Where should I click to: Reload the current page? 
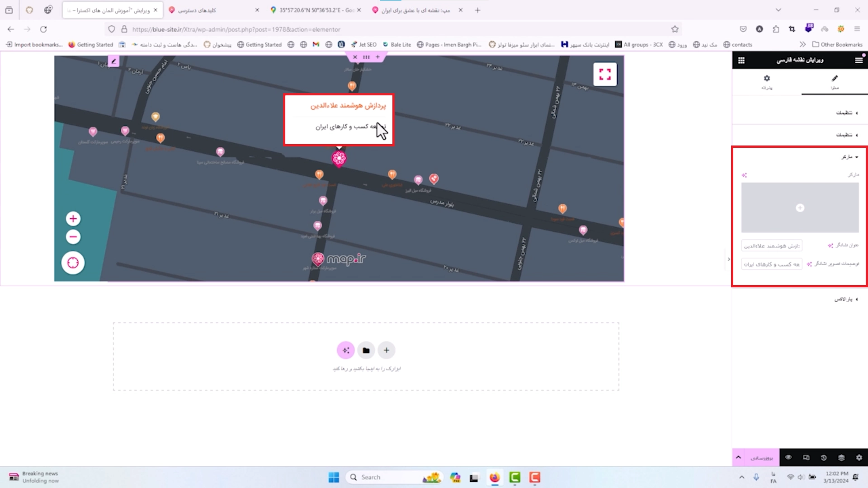tap(43, 29)
